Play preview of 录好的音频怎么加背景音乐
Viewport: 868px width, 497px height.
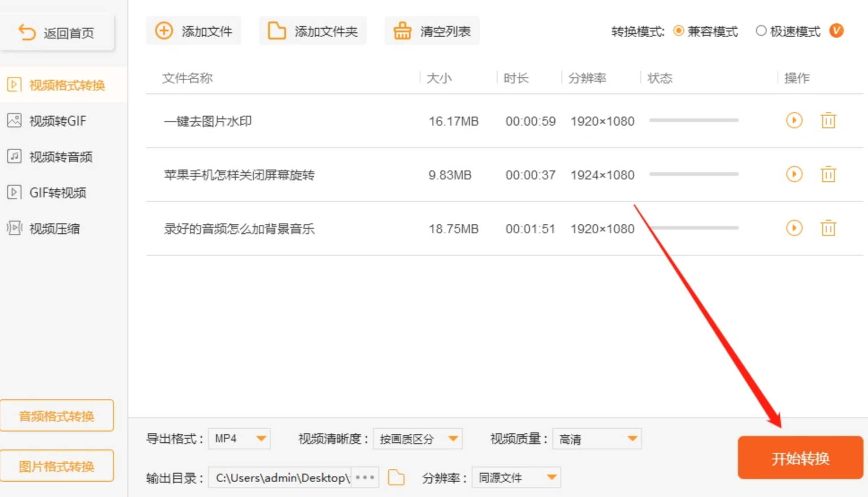(x=794, y=228)
